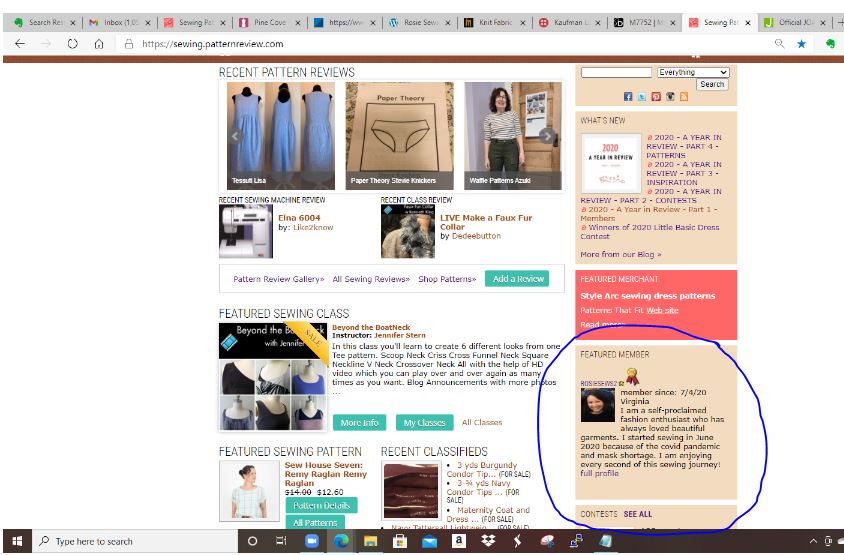This screenshot has height=555, width=844.
Task: Show next pattern reviews with right carousel arrow
Action: 547,137
